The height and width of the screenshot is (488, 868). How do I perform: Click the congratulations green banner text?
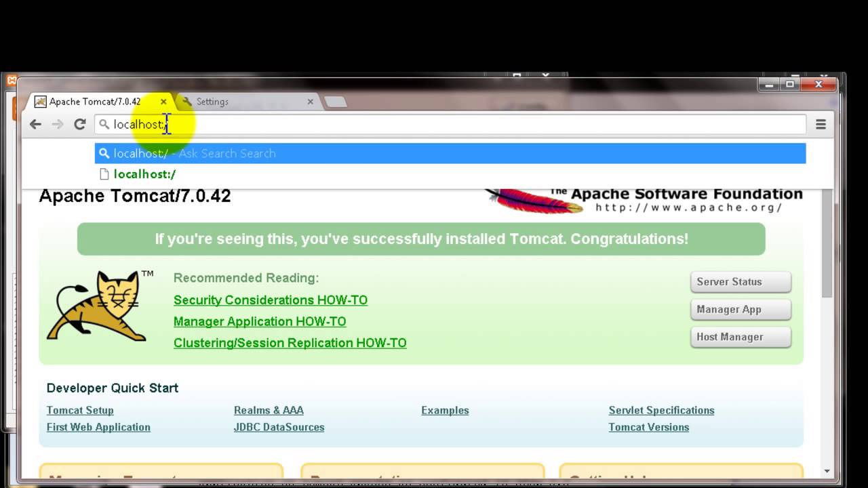coord(421,239)
